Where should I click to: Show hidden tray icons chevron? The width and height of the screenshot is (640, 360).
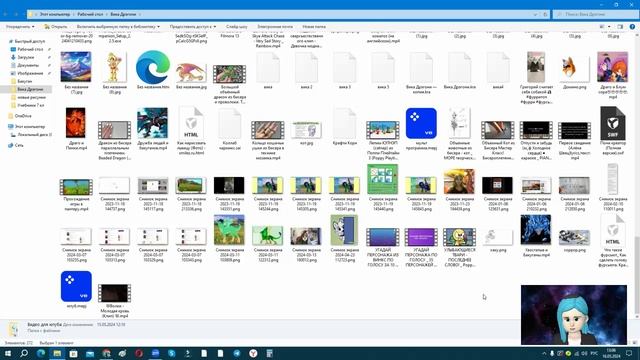[544, 353]
